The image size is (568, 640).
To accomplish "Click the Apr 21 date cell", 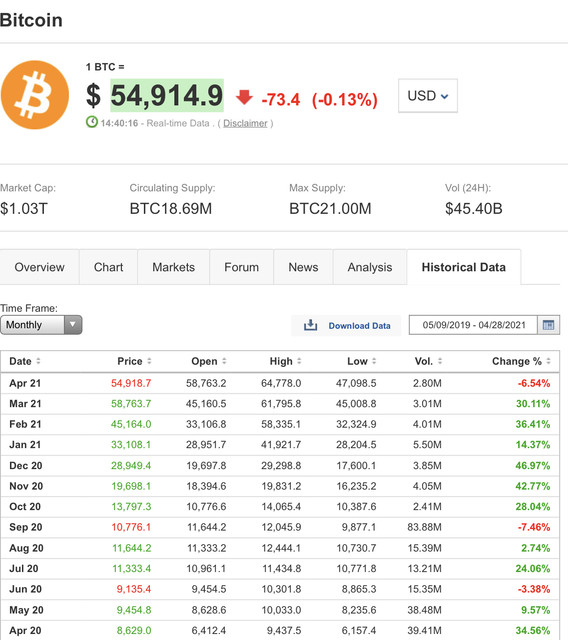I will pyautogui.click(x=25, y=383).
